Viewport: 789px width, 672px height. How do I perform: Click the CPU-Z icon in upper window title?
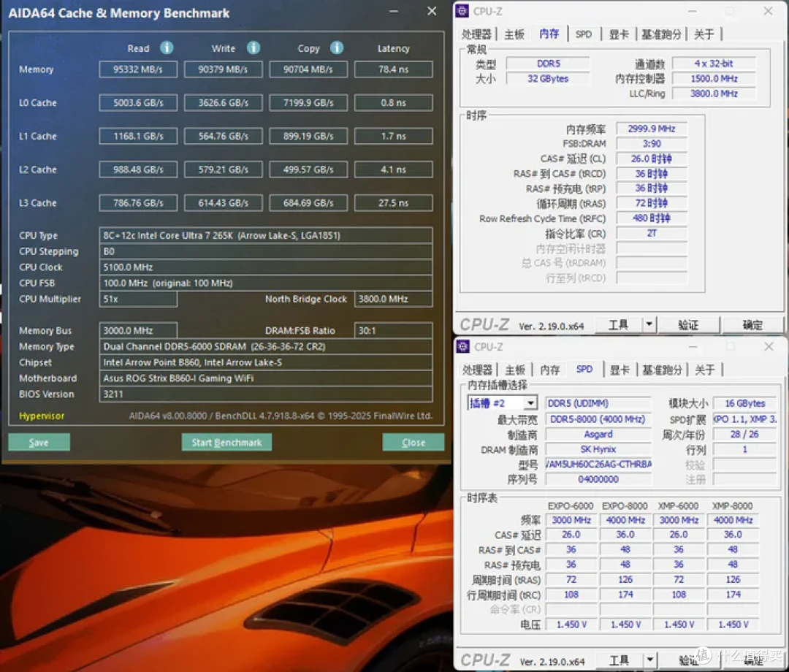pyautogui.click(x=462, y=11)
